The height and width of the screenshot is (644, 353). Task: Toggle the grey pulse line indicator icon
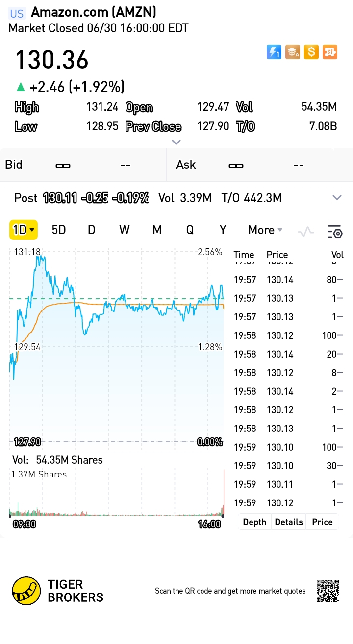click(306, 231)
